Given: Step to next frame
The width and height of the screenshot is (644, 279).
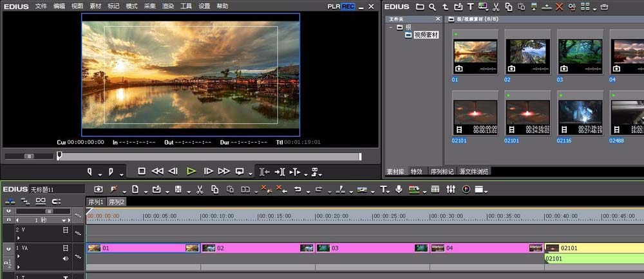Looking at the screenshot, I should click(x=209, y=171).
